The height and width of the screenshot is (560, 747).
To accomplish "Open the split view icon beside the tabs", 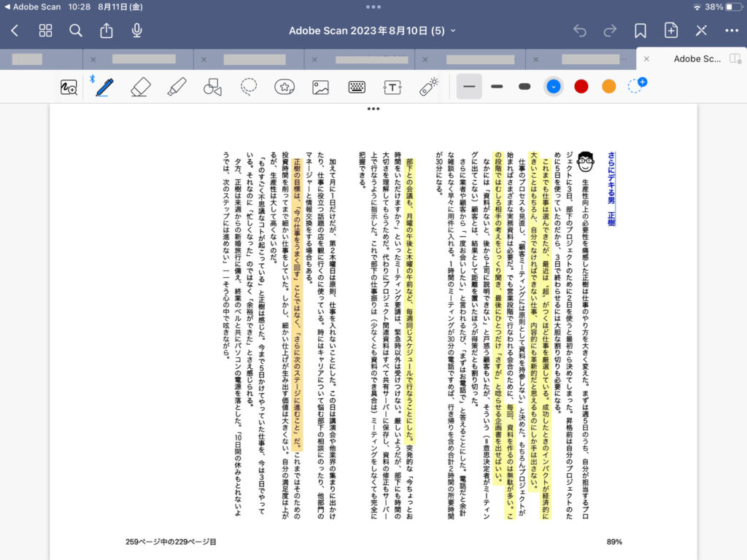I will coord(735,59).
